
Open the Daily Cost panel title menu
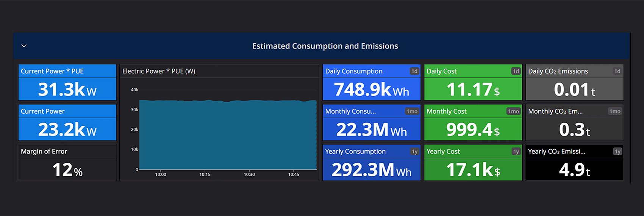pos(442,71)
